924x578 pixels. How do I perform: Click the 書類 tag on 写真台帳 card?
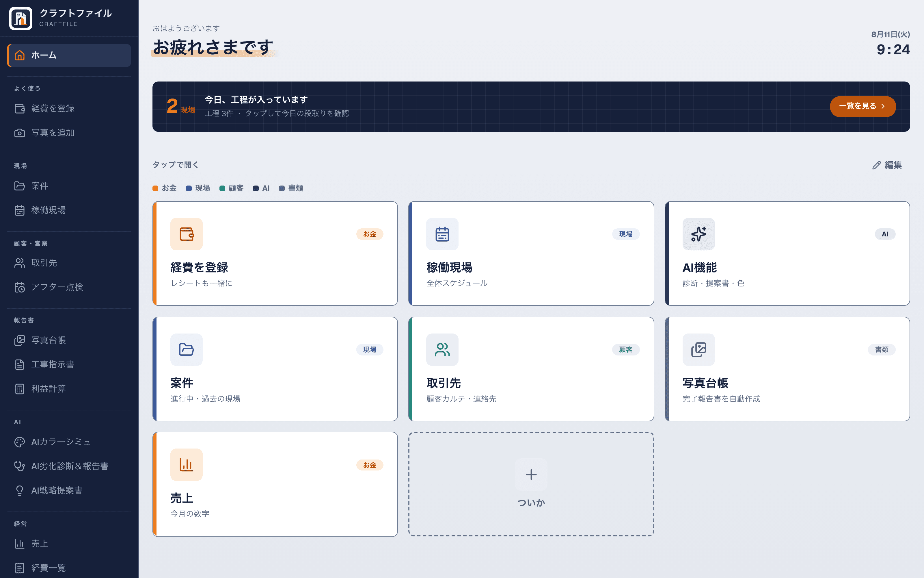coord(882,349)
